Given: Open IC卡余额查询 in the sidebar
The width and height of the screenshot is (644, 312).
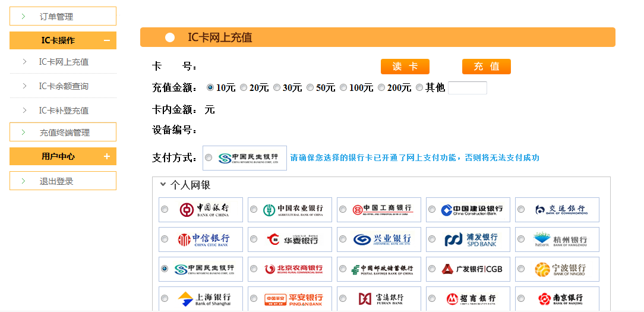Looking at the screenshot, I should 64,86.
